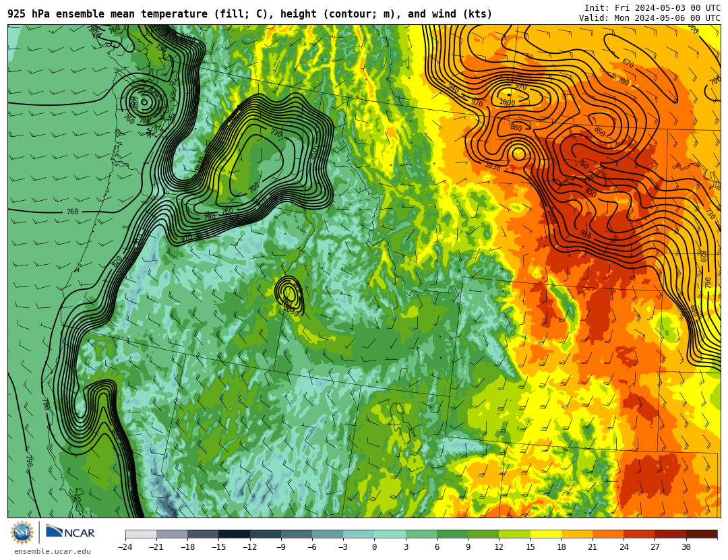Click the 18 colorbar tick label

pos(562,547)
